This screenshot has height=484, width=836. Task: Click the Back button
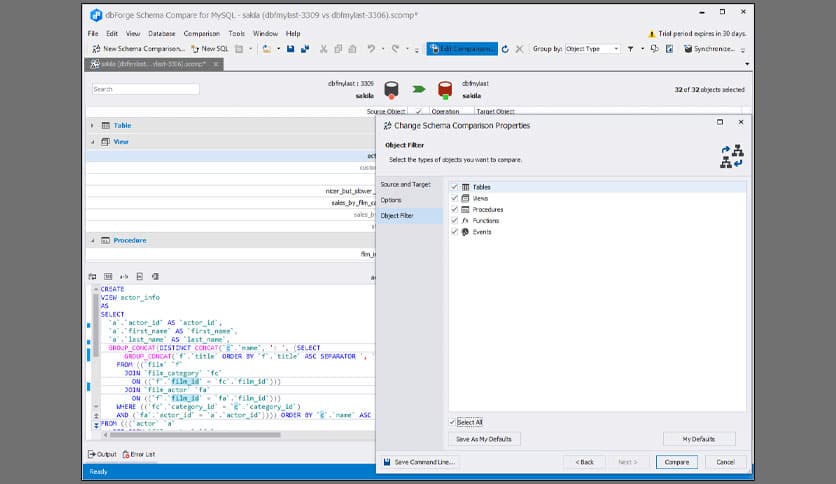point(584,462)
